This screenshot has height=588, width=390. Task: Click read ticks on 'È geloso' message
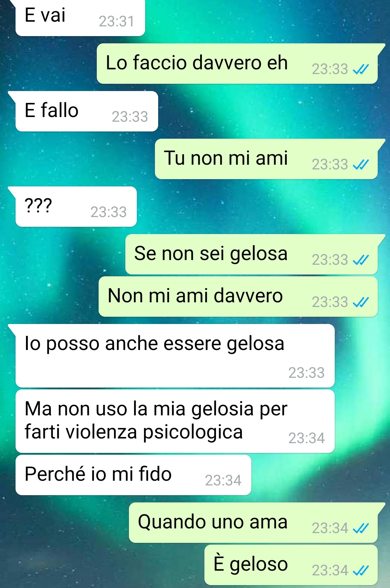coord(361,570)
